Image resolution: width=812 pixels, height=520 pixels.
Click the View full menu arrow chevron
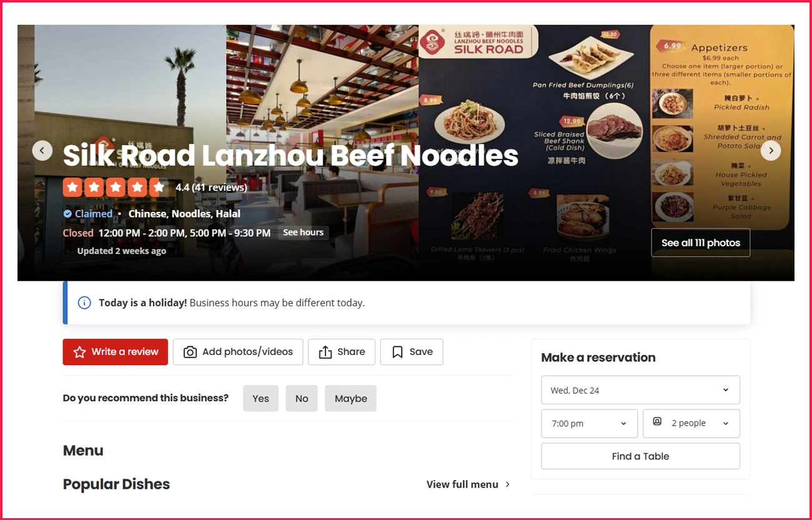507,484
